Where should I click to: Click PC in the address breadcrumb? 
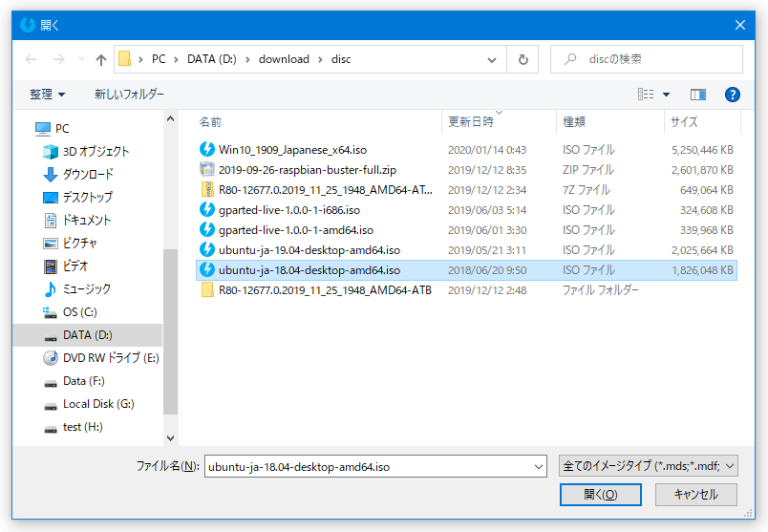[159, 59]
